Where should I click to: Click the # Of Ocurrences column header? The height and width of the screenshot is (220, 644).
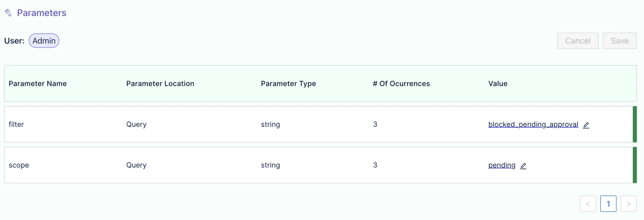[x=401, y=84]
